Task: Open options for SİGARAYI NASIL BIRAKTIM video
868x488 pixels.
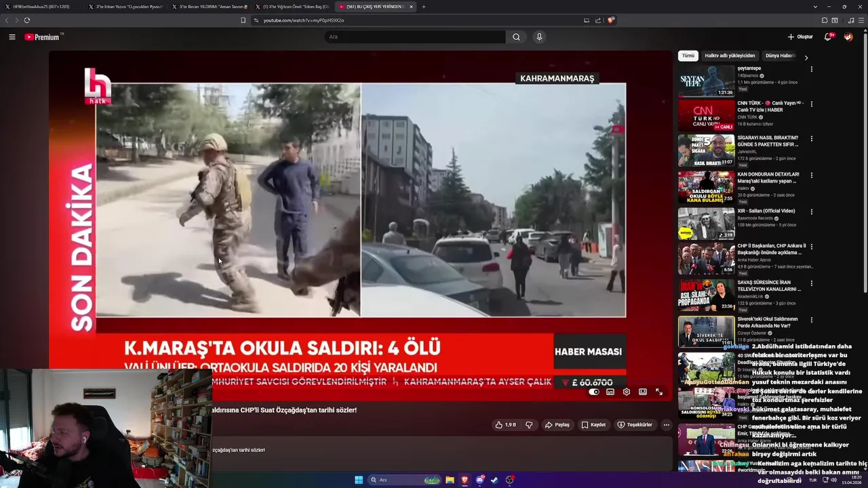Action: point(811,139)
